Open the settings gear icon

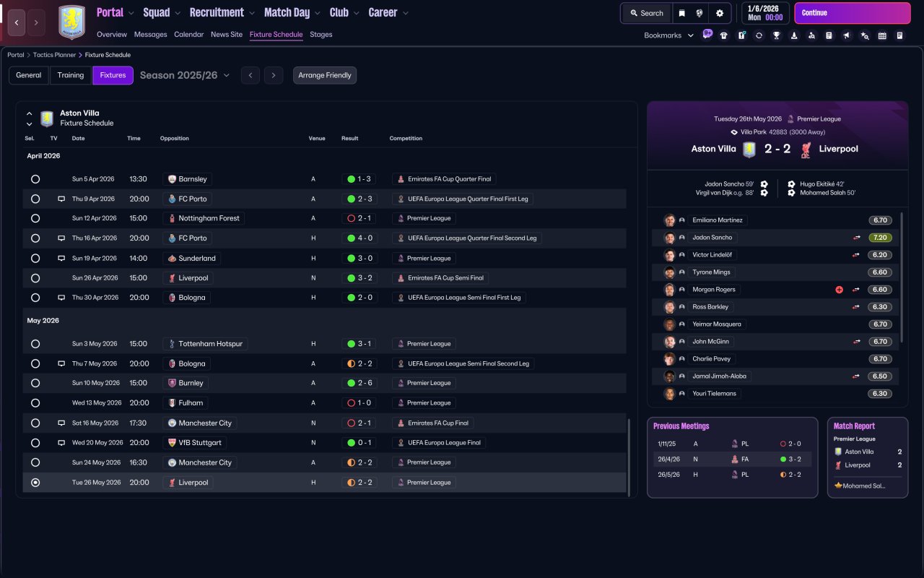click(720, 13)
